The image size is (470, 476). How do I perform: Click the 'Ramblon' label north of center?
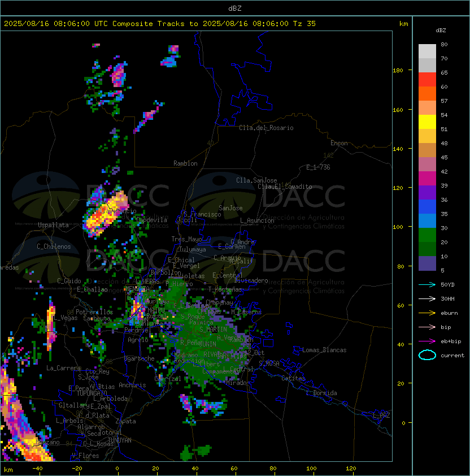185,163
